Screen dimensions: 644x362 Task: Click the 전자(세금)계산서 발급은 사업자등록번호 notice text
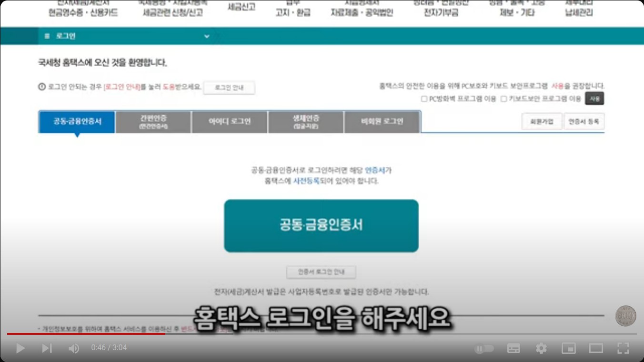[322, 292]
